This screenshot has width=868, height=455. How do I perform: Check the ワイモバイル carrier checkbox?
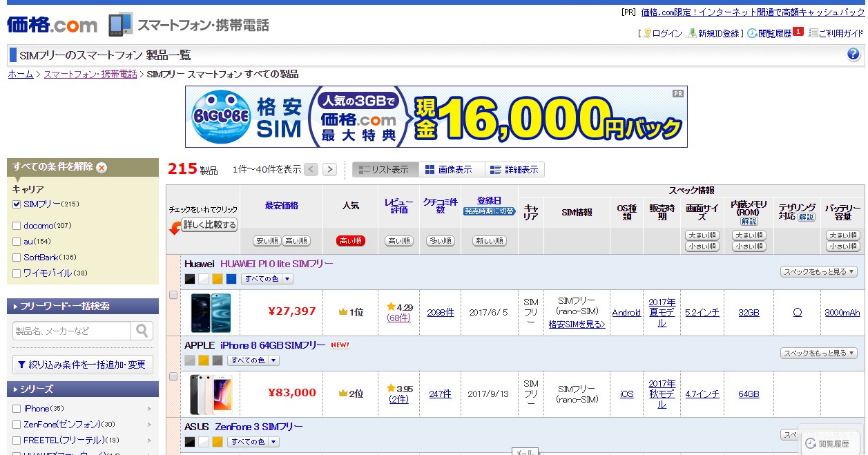(17, 273)
